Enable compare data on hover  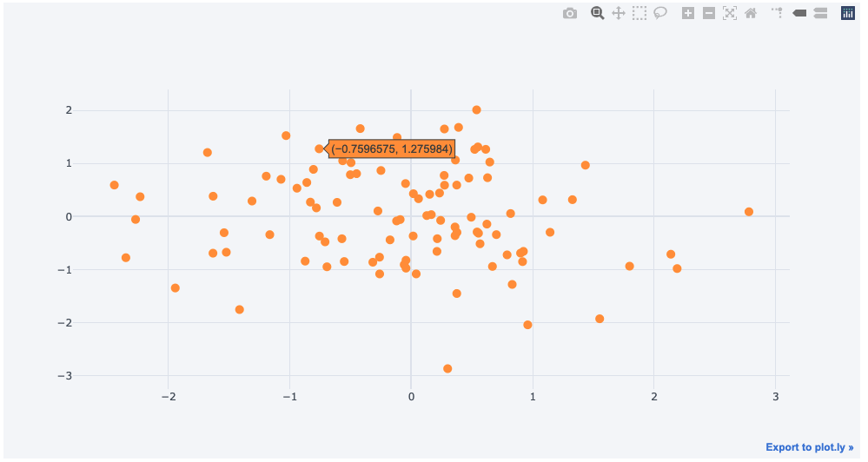[820, 13]
